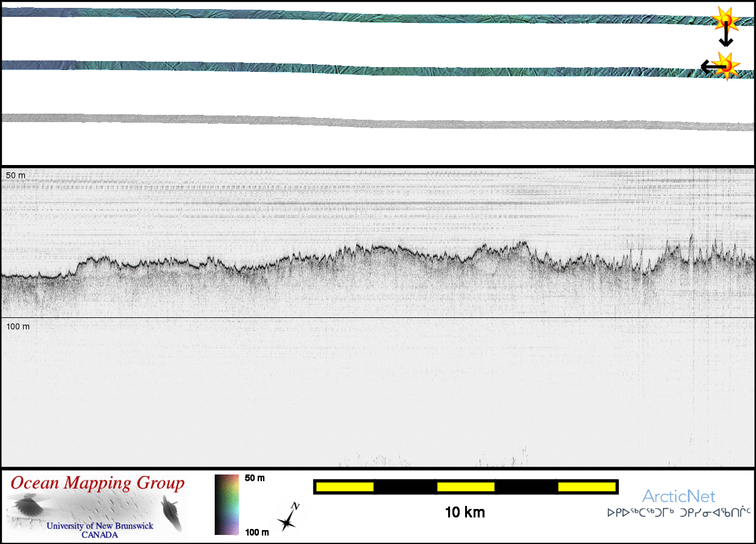
Task: Click the depth color scale gradient bar
Action: [227, 504]
